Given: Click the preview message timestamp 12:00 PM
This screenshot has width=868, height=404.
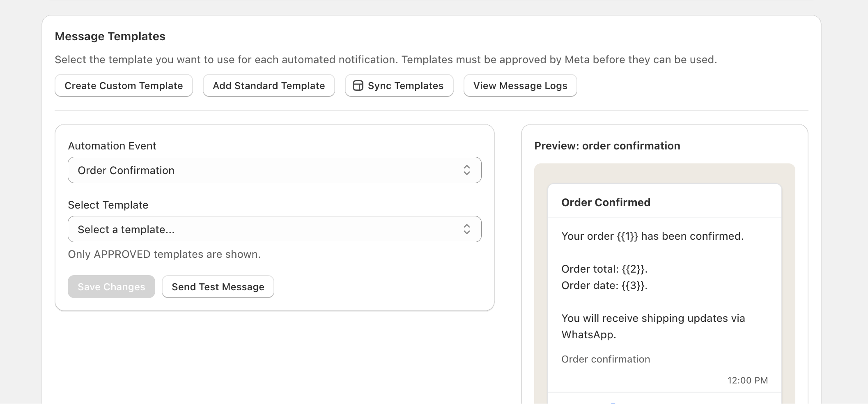Looking at the screenshot, I should (748, 380).
